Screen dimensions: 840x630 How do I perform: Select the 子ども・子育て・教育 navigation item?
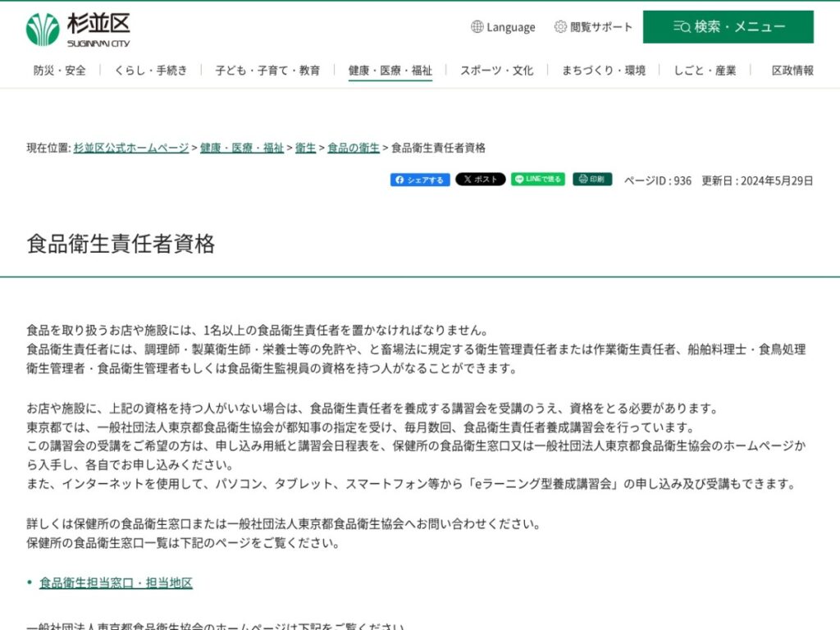point(267,71)
